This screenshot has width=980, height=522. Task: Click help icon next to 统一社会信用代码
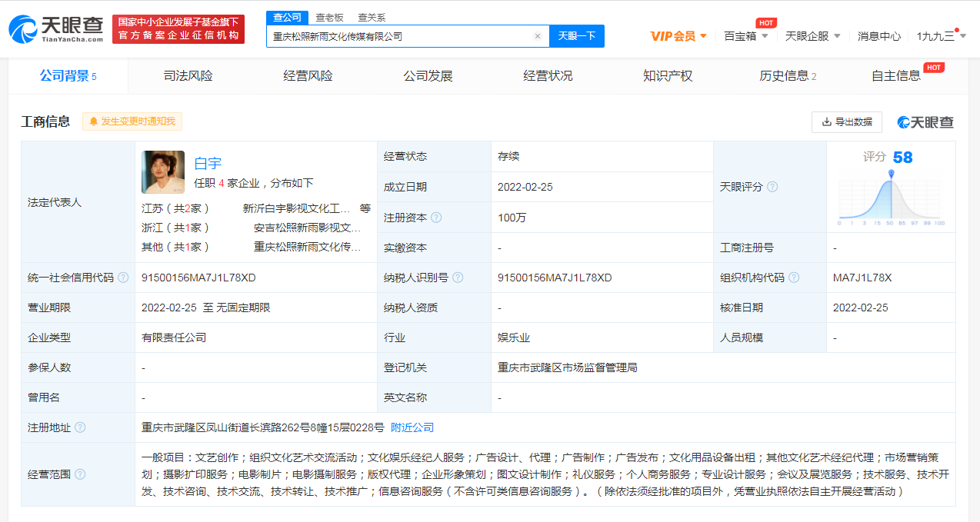[123, 278]
